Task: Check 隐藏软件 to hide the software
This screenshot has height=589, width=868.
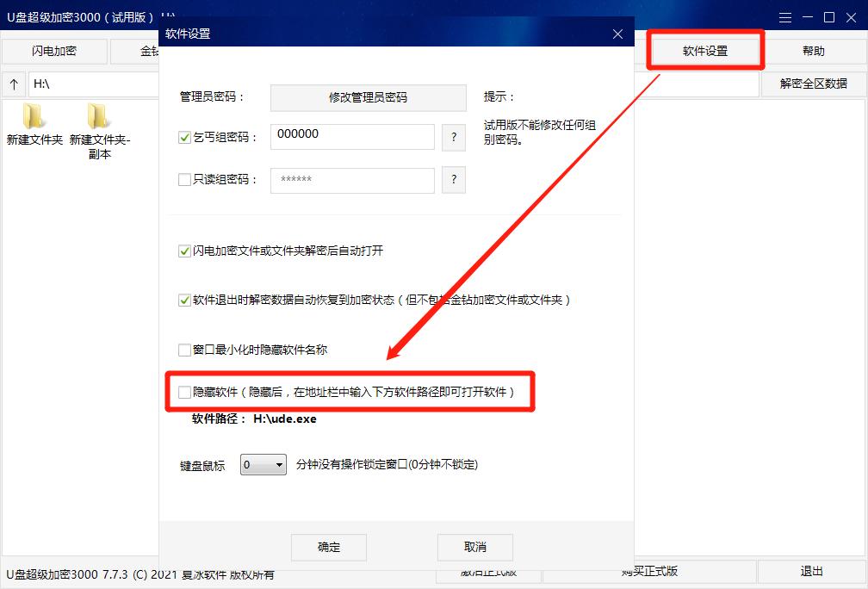Action: pyautogui.click(x=184, y=391)
